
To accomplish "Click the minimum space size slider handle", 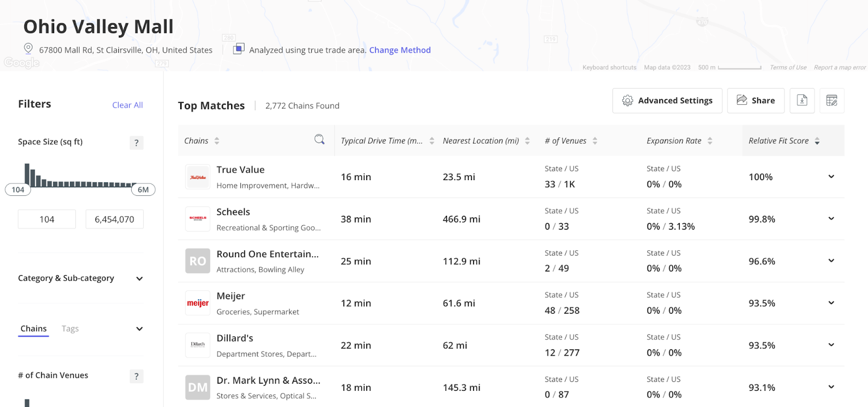I will pos(18,190).
